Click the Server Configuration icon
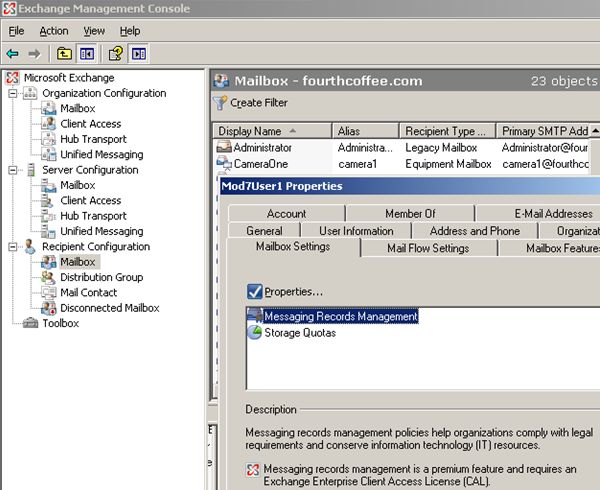Image resolution: width=600 pixels, height=490 pixels. (x=31, y=170)
